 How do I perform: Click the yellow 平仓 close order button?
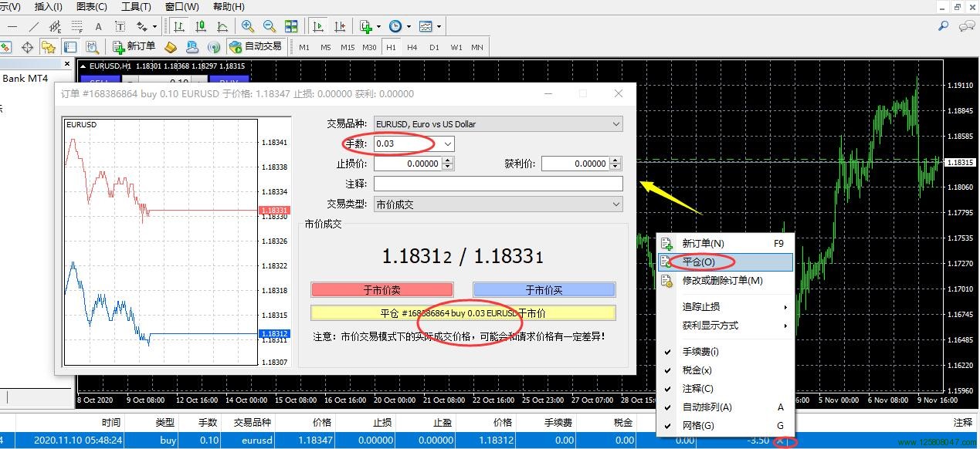[x=463, y=313]
